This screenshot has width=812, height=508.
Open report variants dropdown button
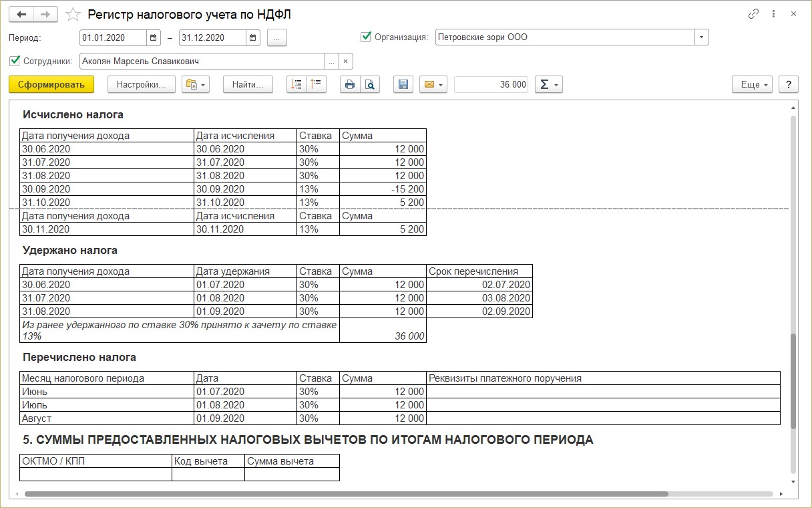(x=196, y=84)
